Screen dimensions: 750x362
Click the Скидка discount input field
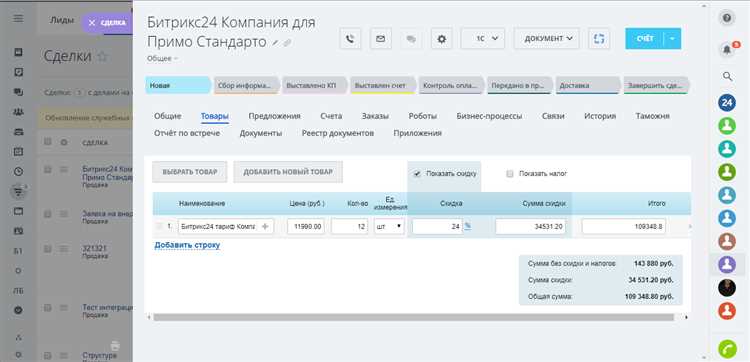pyautogui.click(x=438, y=227)
